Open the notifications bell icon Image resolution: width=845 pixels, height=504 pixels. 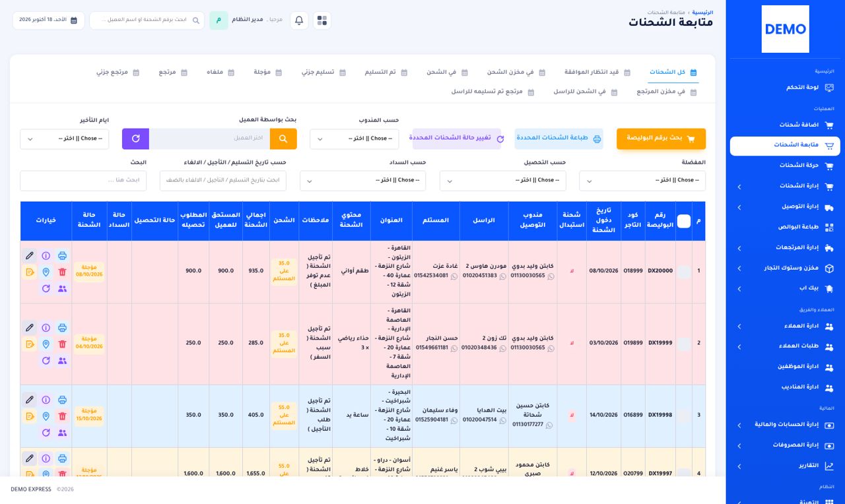pos(299,20)
